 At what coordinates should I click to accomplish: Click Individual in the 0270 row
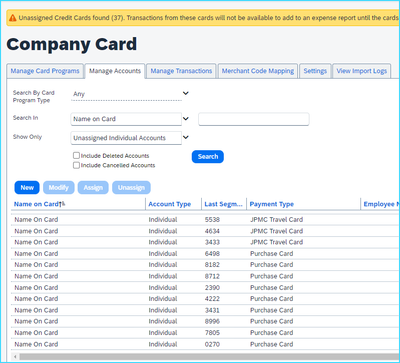click(x=163, y=344)
